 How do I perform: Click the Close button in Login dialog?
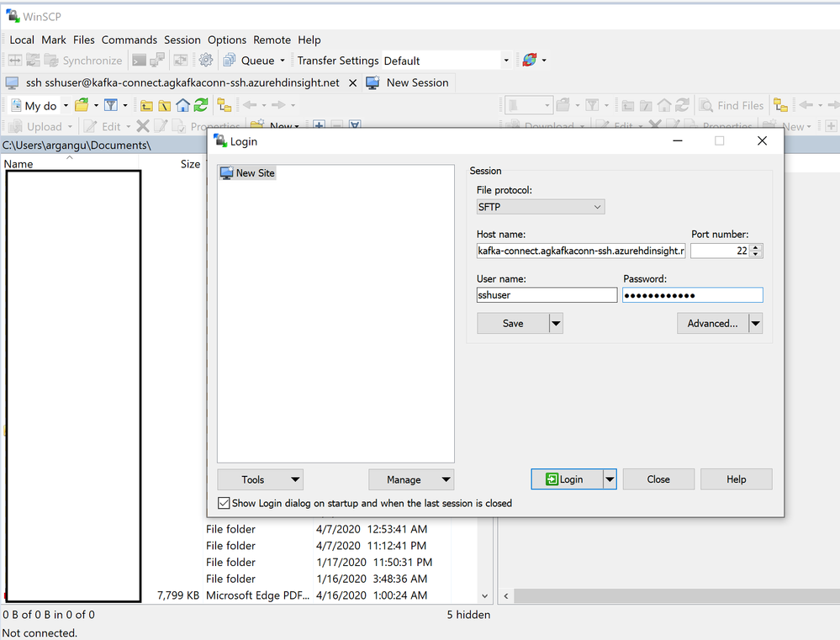tap(658, 479)
